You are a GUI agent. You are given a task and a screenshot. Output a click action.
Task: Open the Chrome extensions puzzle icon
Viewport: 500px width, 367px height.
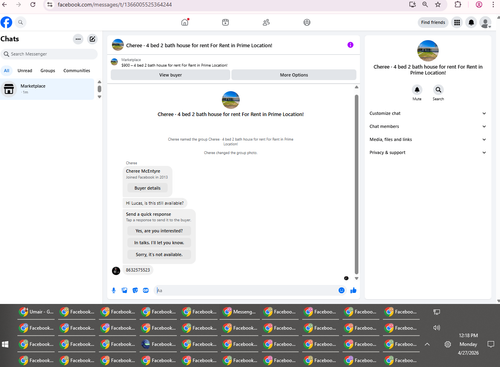[458, 5]
